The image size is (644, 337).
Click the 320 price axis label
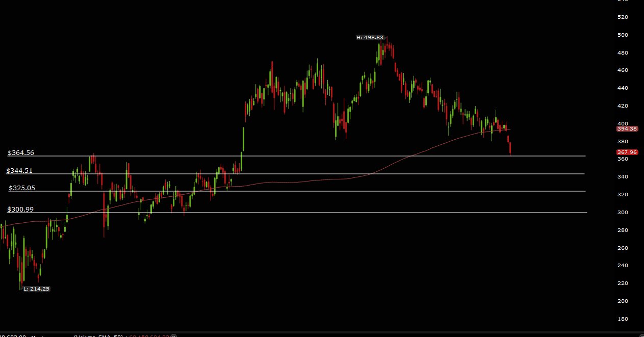coord(623,194)
